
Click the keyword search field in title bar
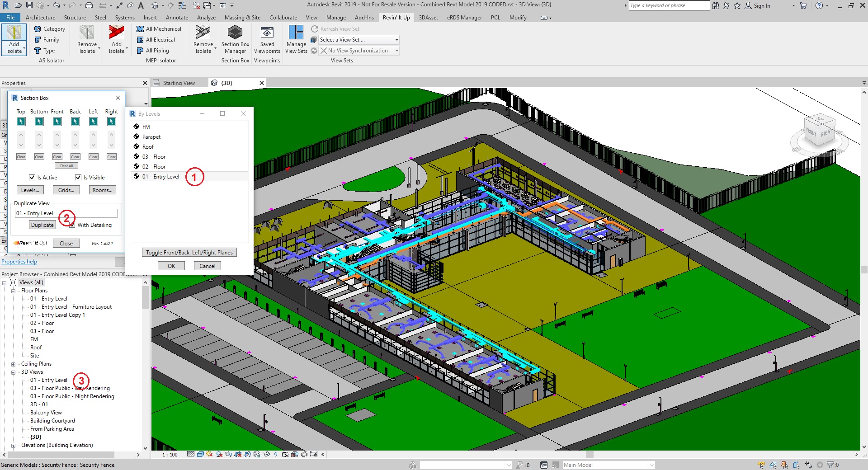tap(669, 5)
